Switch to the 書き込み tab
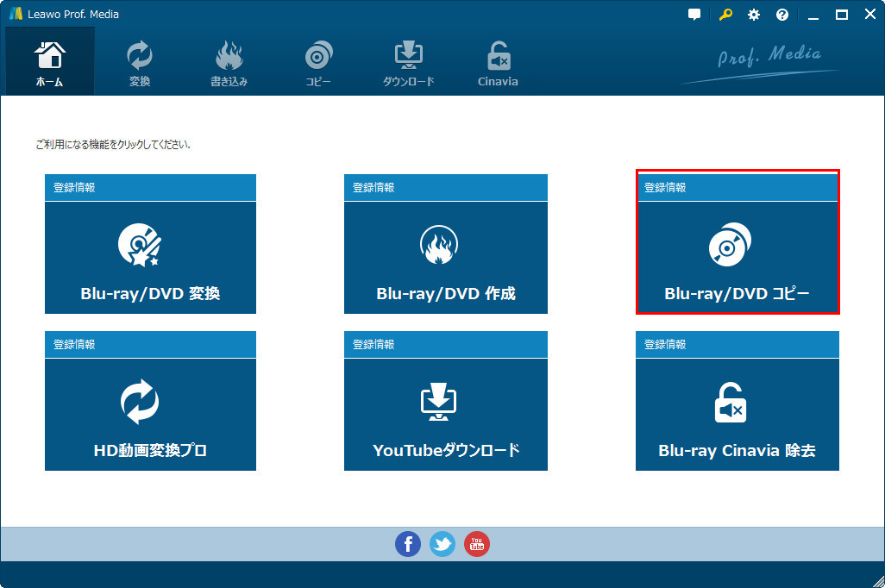 click(x=229, y=64)
